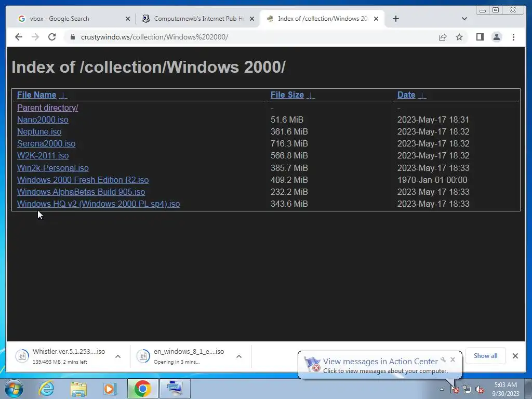
Task: Click the Whistler download progress icon
Action: pyautogui.click(x=22, y=356)
